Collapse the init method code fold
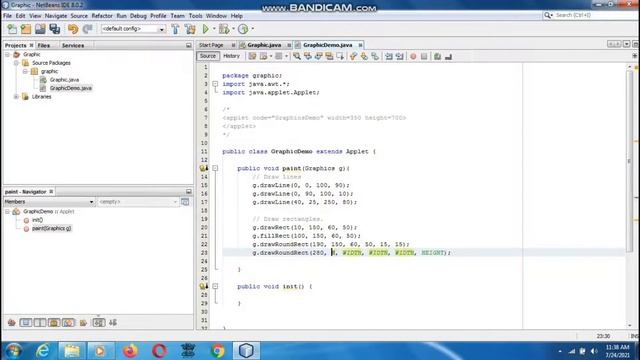The image size is (640, 360). (x=215, y=287)
